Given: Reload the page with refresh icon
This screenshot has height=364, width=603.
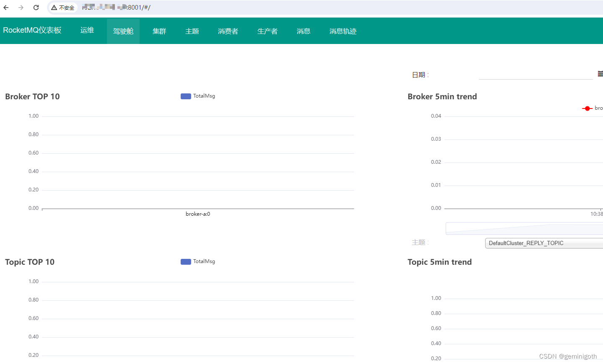Looking at the screenshot, I should coord(36,8).
